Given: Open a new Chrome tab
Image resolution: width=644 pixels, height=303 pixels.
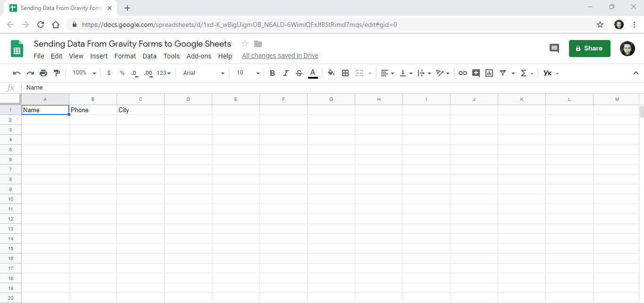Looking at the screenshot, I should click(x=127, y=8).
